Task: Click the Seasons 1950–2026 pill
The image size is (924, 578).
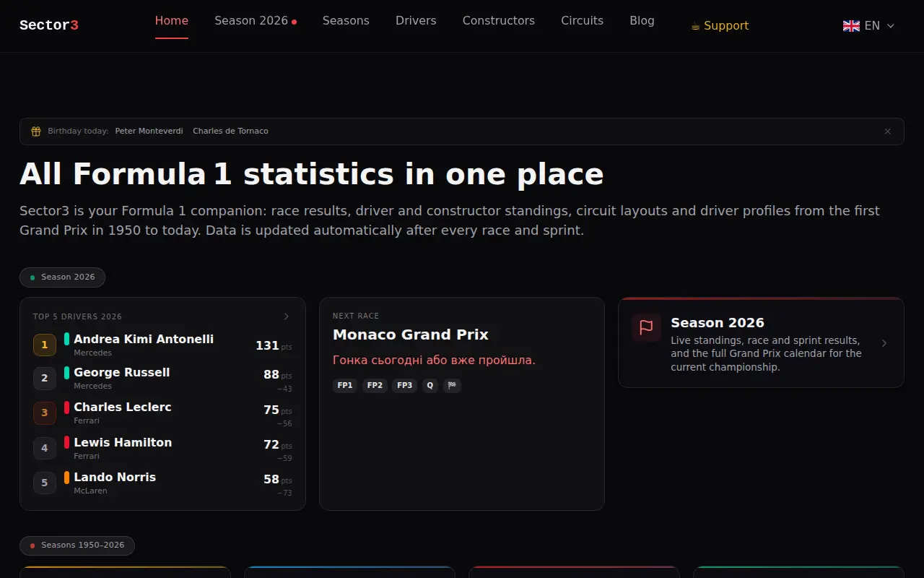Action: (77, 545)
